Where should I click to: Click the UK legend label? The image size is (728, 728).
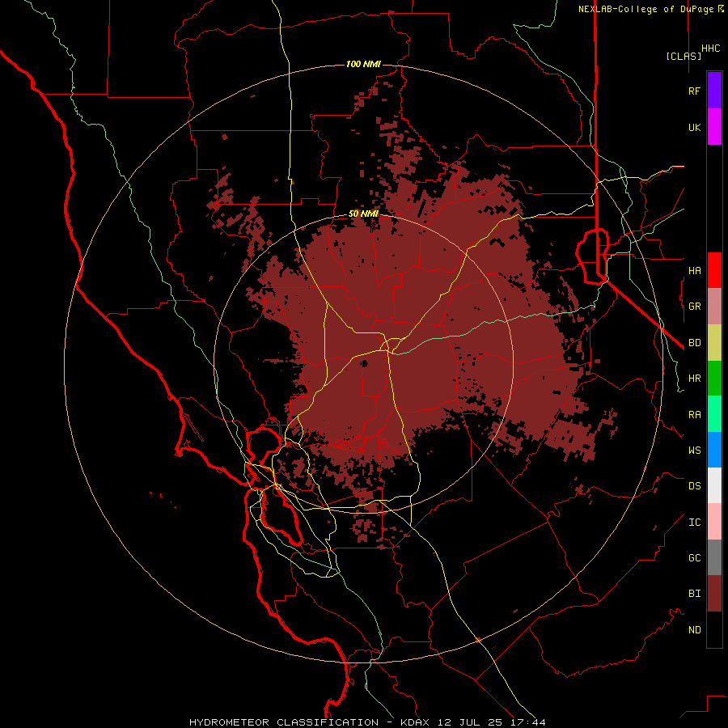(694, 127)
